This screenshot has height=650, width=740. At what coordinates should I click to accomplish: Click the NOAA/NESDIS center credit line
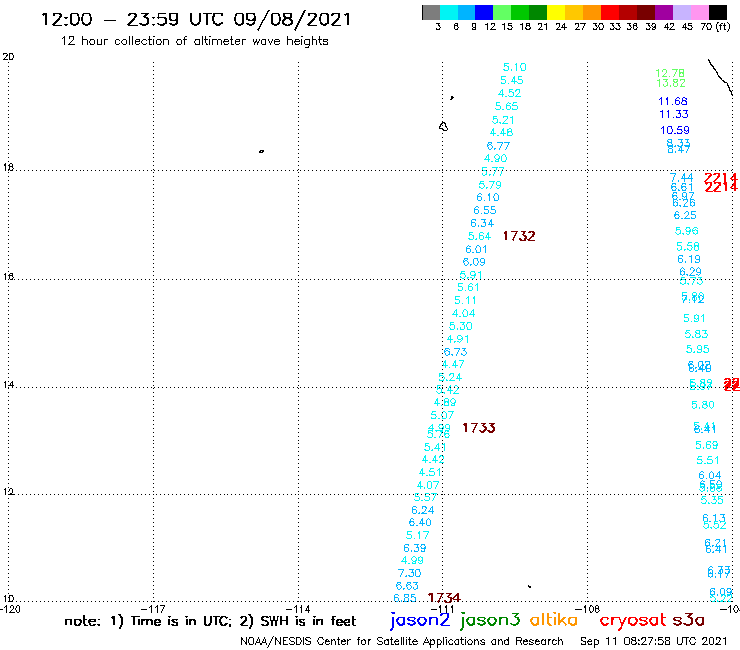tap(402, 641)
